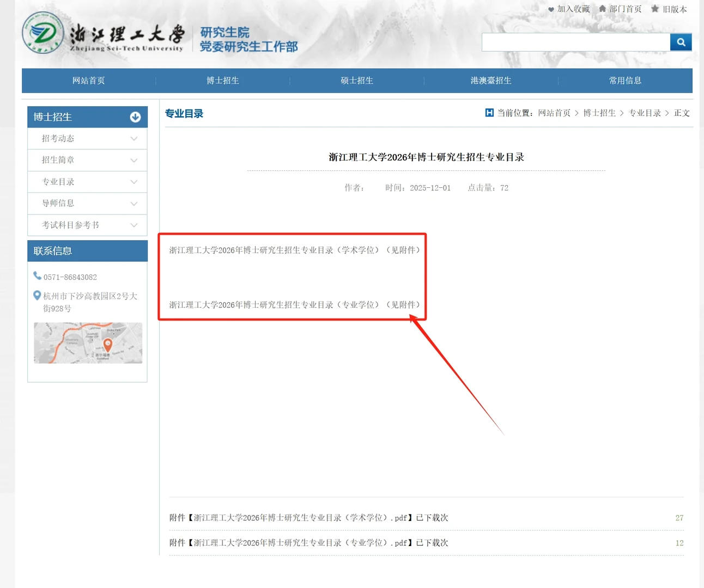Click inside the search input field
The image size is (704, 588).
point(575,41)
